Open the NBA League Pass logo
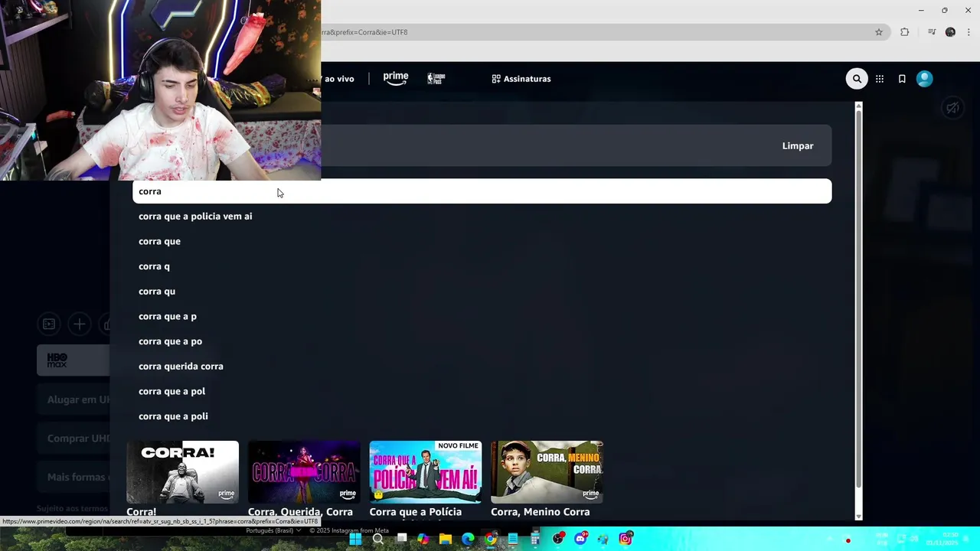The height and width of the screenshot is (551, 980). [x=436, y=78]
